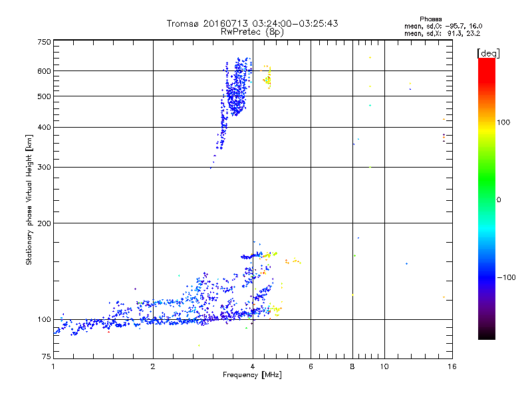This screenshot has height=399, width=532.
Task: Click "Stationary phase Virtual Height [km]" axis label
Action: [x=29, y=199]
